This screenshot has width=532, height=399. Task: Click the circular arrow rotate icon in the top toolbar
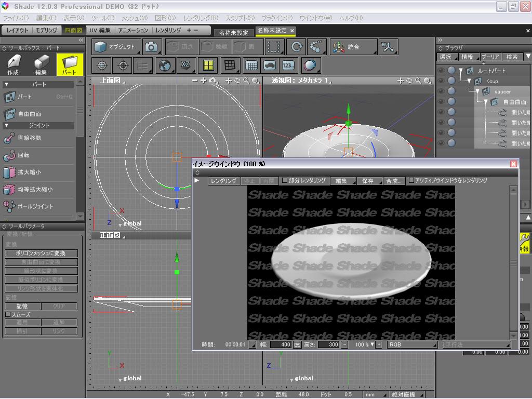297,47
